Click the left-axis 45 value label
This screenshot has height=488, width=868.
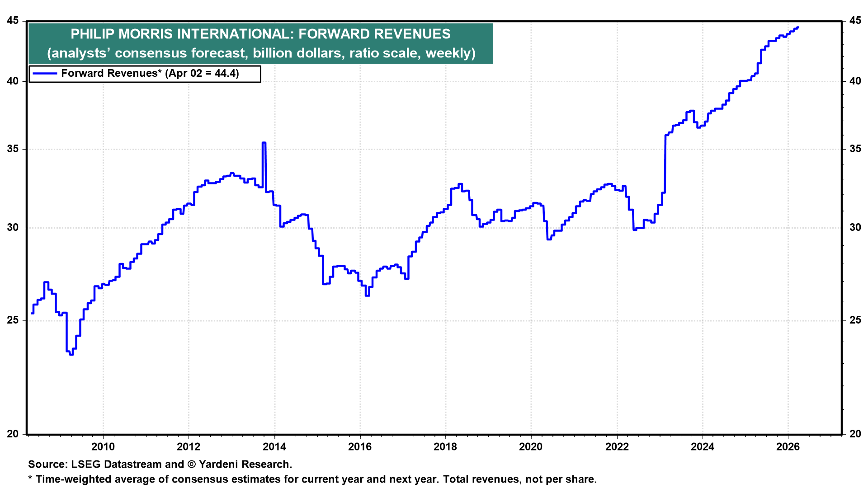[x=13, y=21]
